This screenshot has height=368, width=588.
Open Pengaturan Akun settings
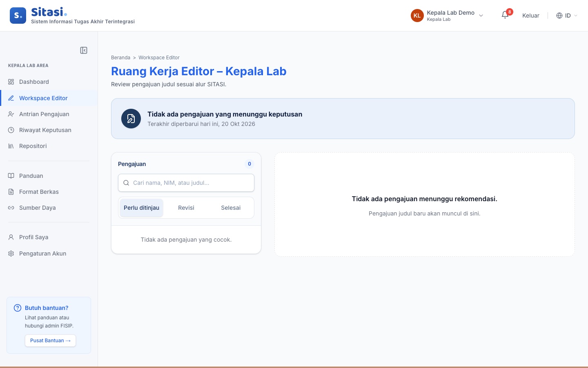pos(49,254)
